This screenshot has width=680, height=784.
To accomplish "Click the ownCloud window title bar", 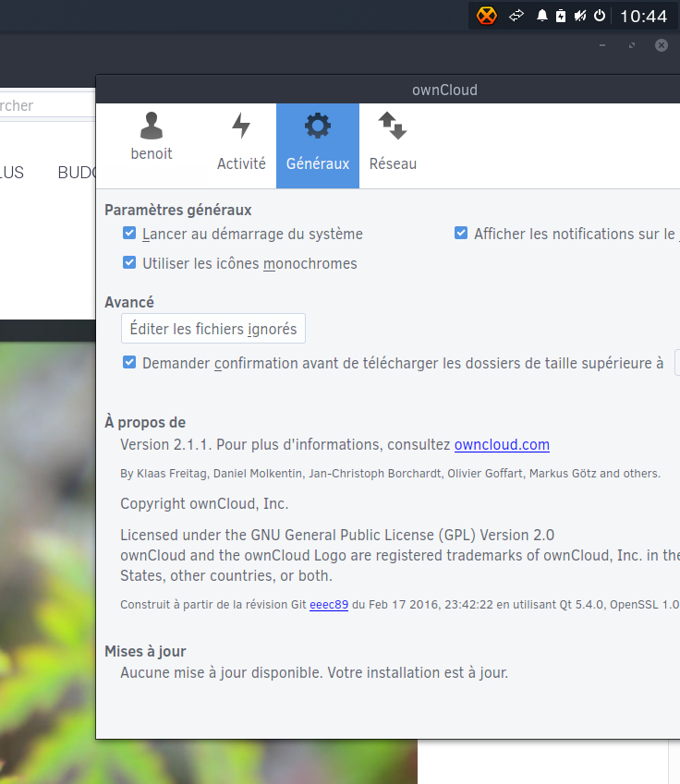I will pyautogui.click(x=388, y=90).
